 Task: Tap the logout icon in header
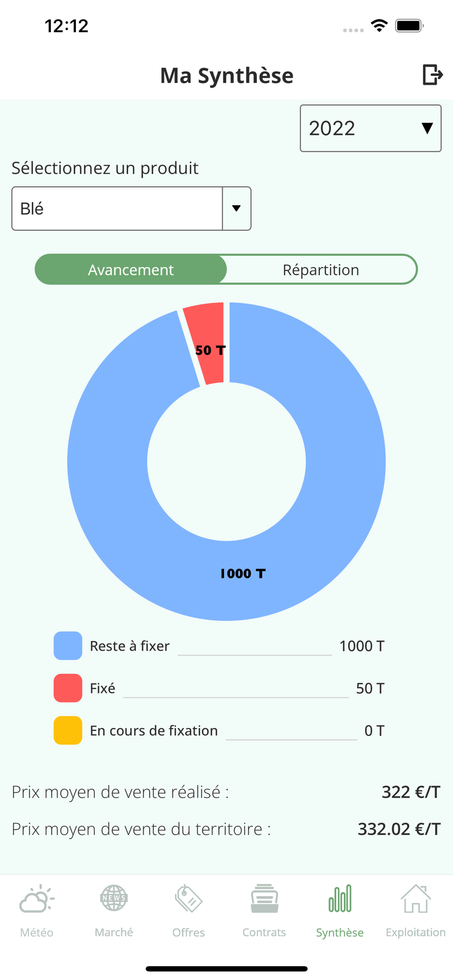tap(432, 74)
